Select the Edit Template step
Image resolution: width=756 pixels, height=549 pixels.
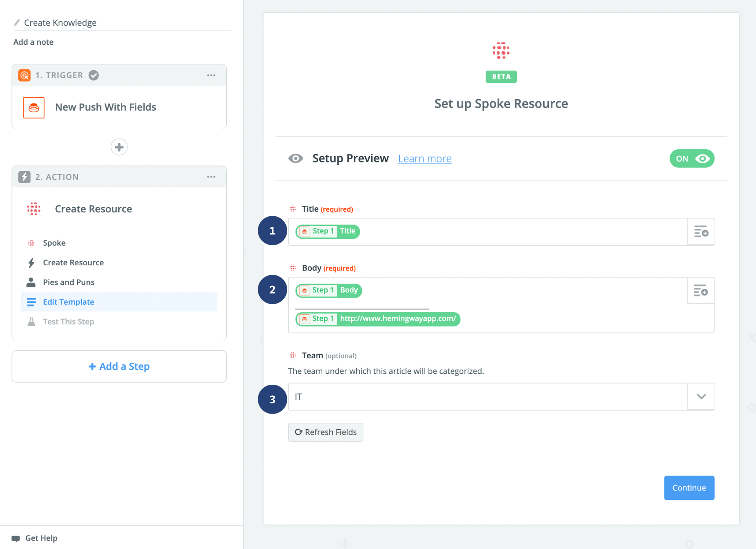[119, 302]
